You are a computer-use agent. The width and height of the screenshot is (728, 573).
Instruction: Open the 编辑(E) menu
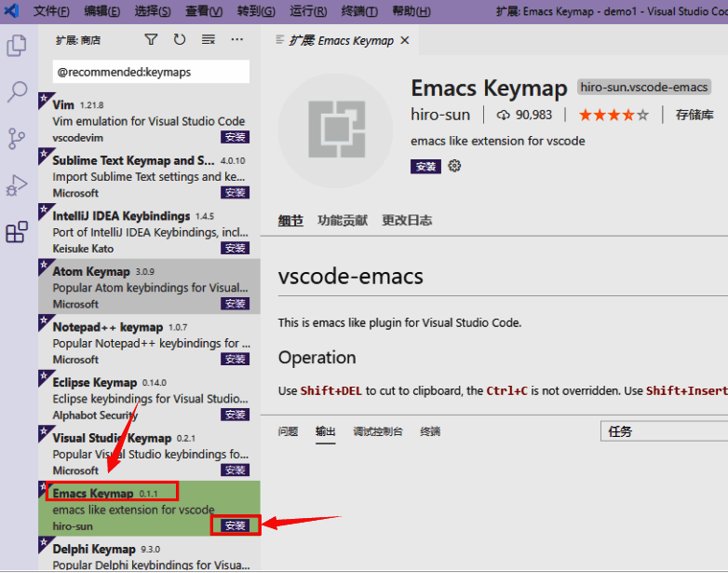click(101, 11)
